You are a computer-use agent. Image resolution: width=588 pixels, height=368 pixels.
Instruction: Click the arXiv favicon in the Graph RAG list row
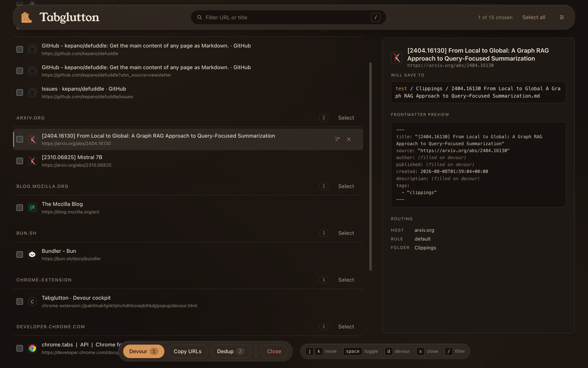click(32, 139)
